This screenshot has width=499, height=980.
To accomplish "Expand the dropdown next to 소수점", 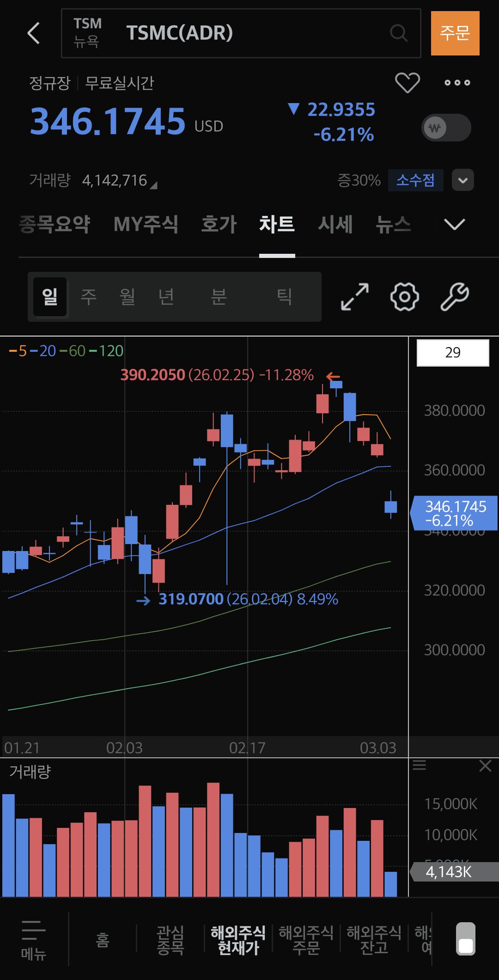I will point(463,180).
